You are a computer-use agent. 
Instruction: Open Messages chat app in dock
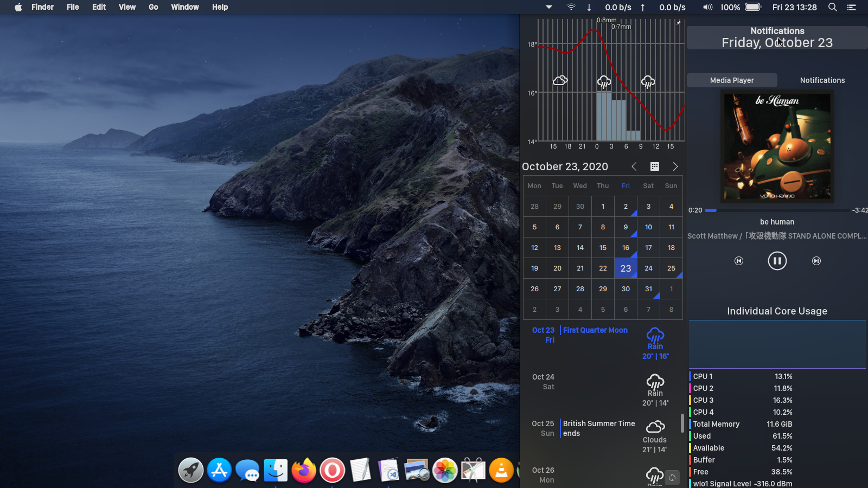click(247, 470)
